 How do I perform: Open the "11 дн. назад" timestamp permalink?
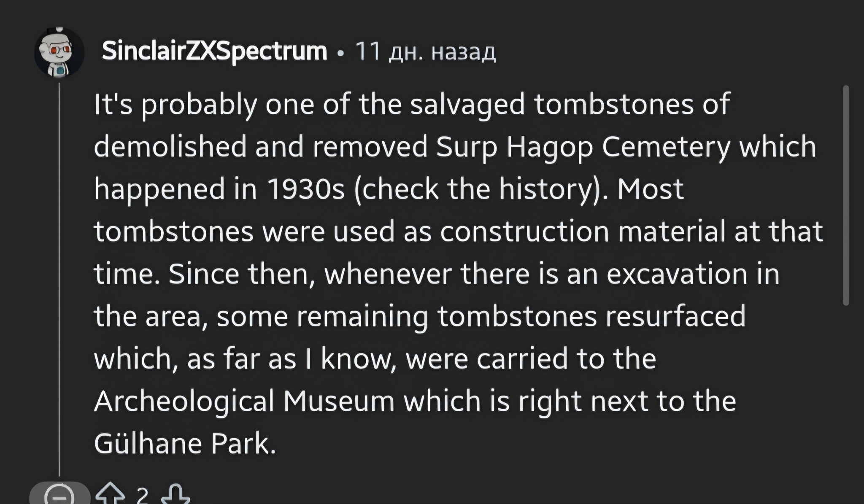tap(426, 52)
